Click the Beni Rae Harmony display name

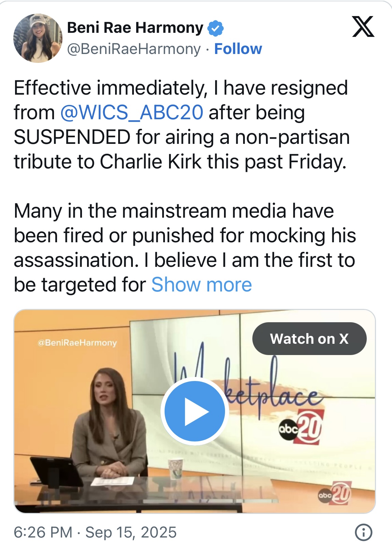pyautogui.click(x=135, y=28)
